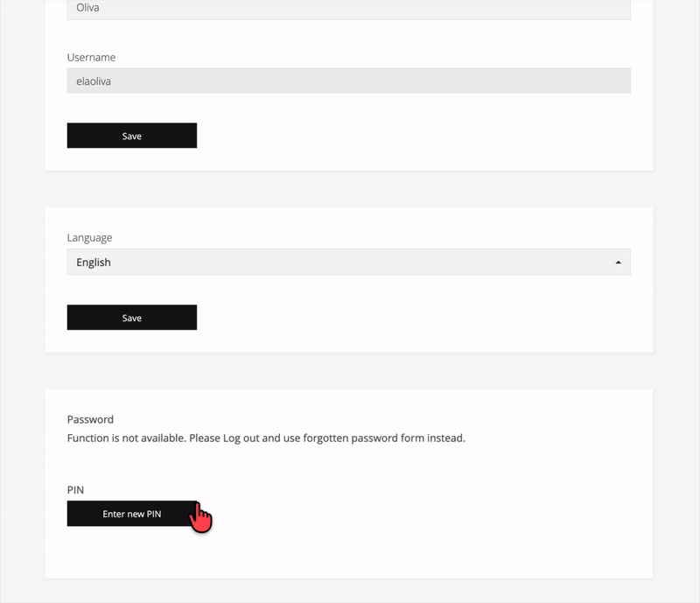Click the Enter new PIN button
700x603 pixels.
(x=132, y=514)
